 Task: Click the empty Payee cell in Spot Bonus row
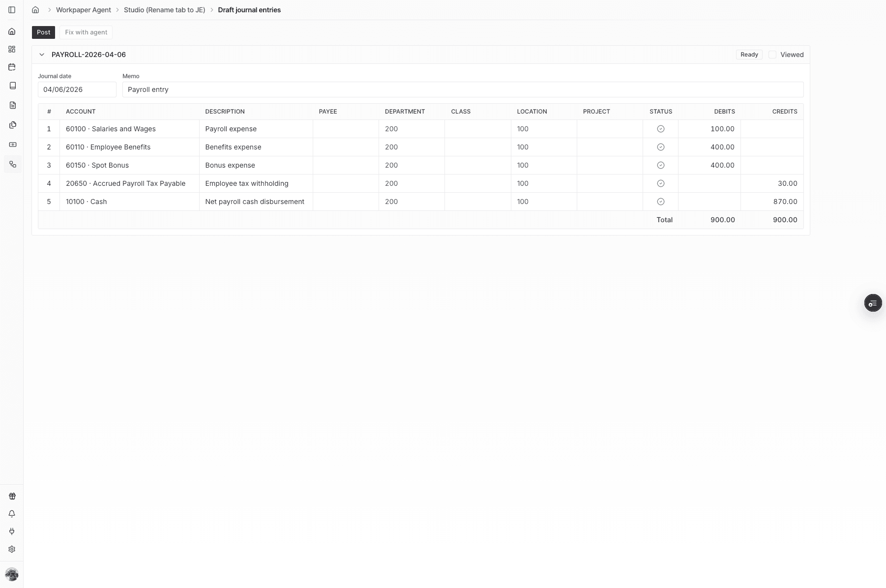(346, 165)
